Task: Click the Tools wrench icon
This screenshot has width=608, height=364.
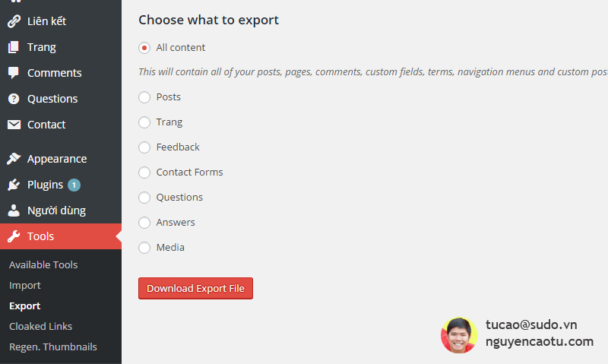Action: coord(14,236)
